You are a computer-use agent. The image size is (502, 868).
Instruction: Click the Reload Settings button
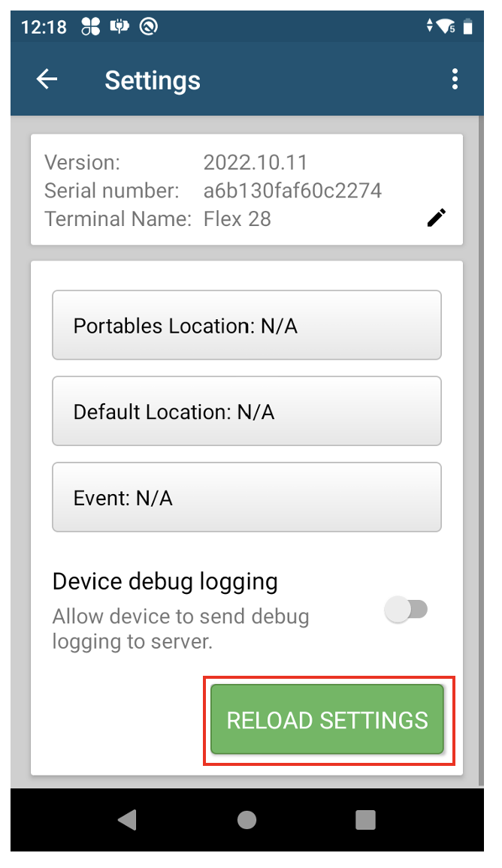[x=328, y=719]
